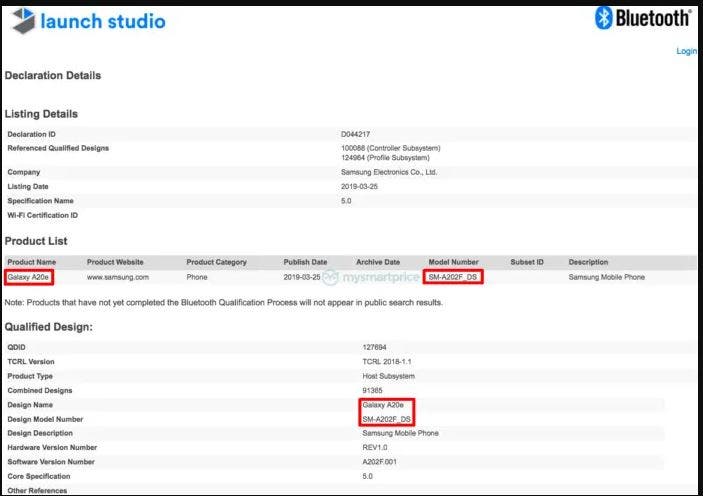This screenshot has height=496, width=703.
Task: Click the Software Version Number value A202F.001
Action: click(379, 462)
